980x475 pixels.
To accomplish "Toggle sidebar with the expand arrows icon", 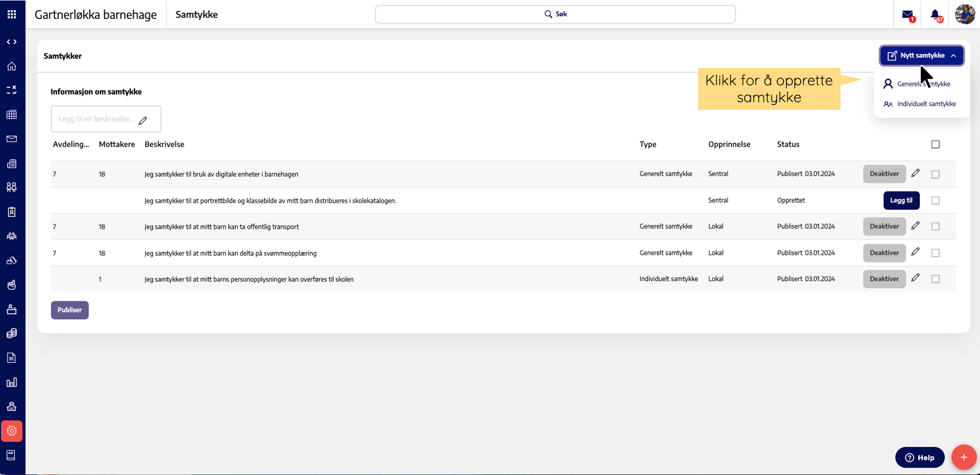I will point(12,42).
